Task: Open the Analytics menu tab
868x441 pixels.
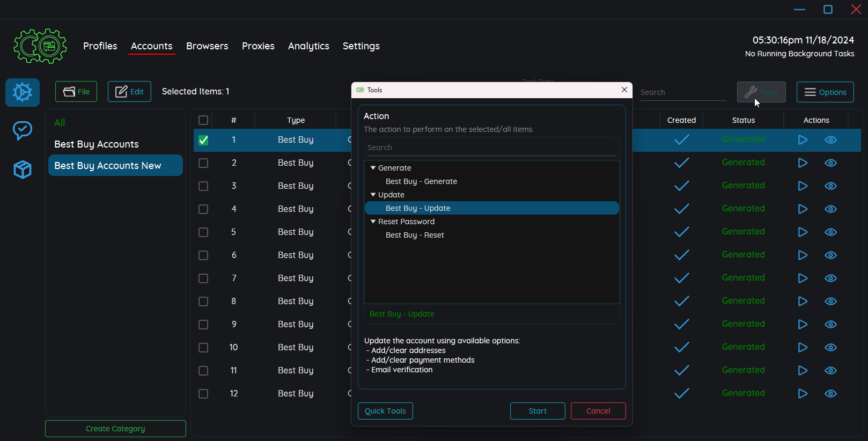Action: [x=308, y=46]
